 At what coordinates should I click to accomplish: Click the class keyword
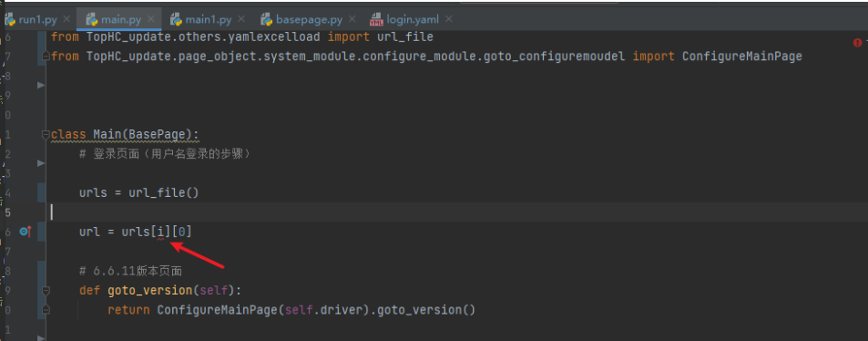(68, 135)
